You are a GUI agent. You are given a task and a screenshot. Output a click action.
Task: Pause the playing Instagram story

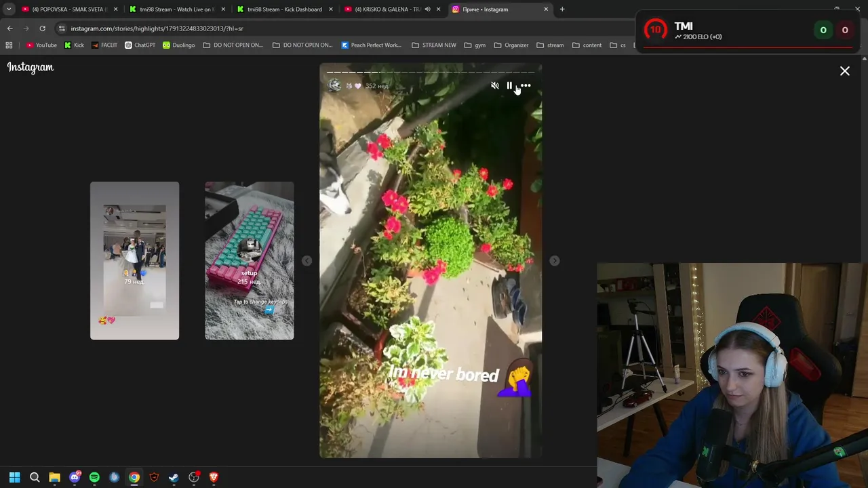pos(509,85)
